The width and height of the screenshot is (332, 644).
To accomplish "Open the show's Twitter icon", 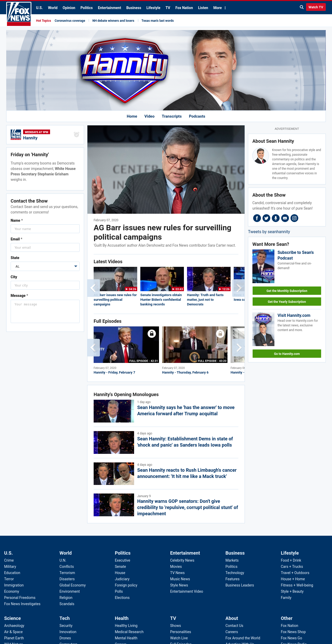I will [266, 218].
